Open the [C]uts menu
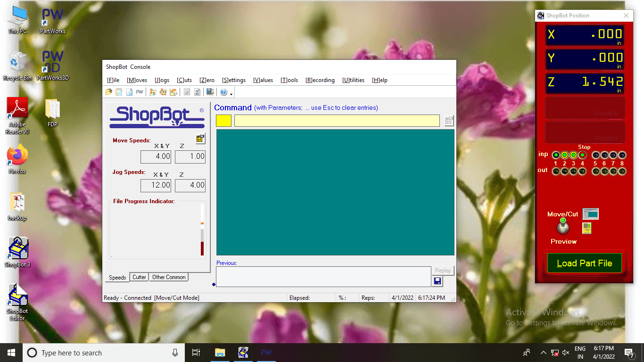 point(184,80)
